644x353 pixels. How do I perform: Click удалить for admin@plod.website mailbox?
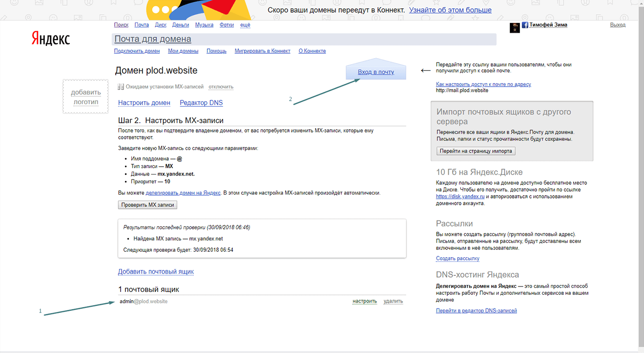coord(393,301)
